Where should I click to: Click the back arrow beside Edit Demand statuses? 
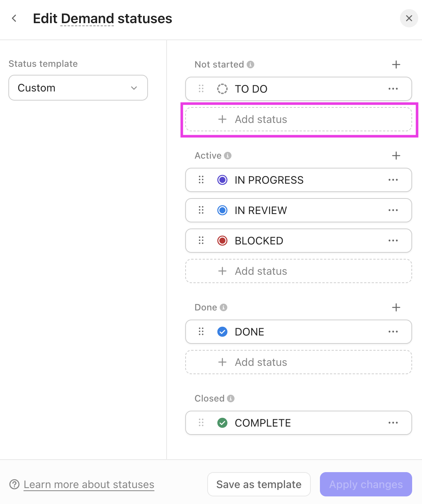tap(14, 18)
